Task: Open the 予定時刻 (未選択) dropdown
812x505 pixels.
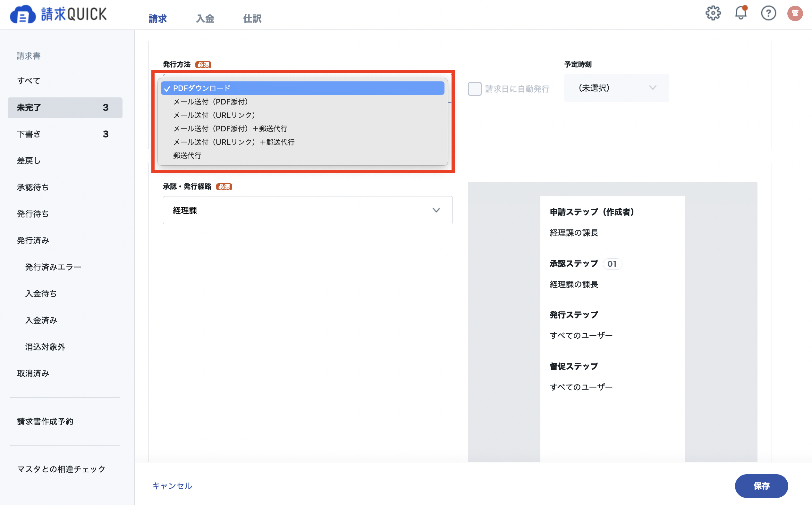Action: coord(616,88)
